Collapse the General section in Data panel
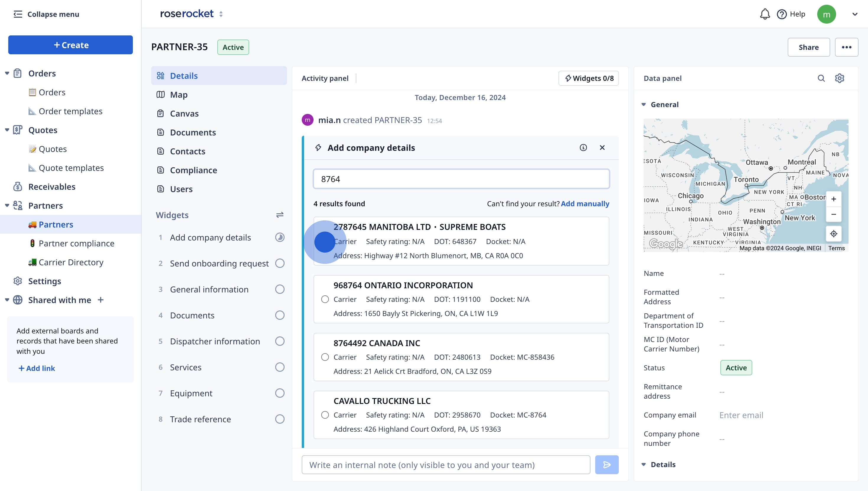 [643, 104]
